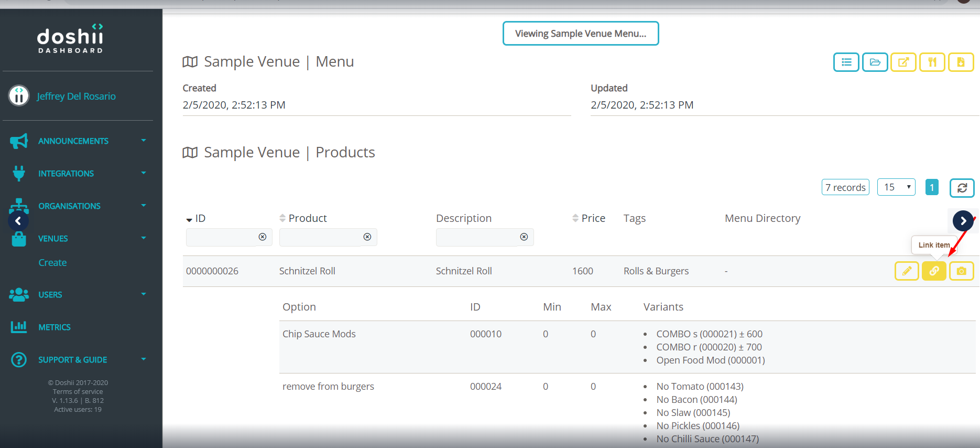The image size is (980, 448).
Task: Click the utensils icon button
Action: (932, 62)
